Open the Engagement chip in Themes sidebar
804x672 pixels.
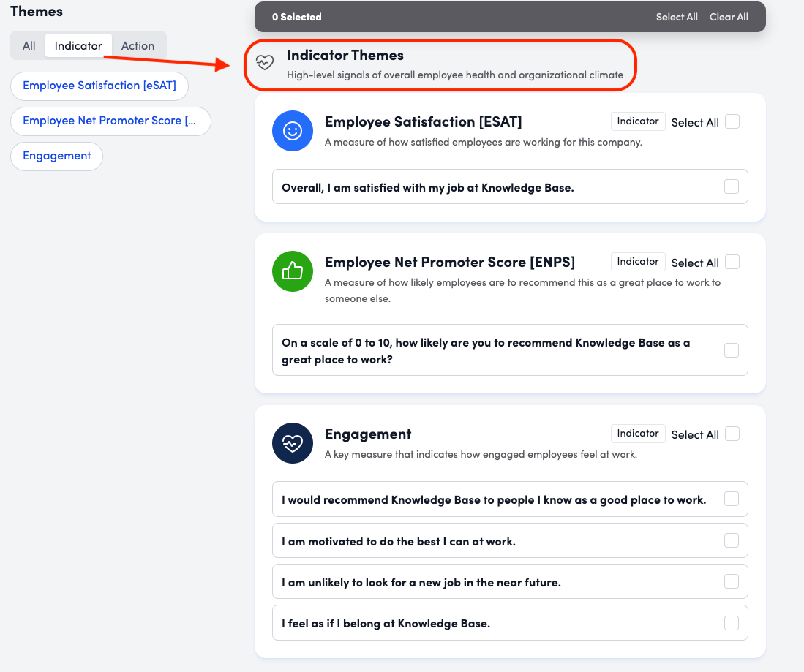coord(56,156)
